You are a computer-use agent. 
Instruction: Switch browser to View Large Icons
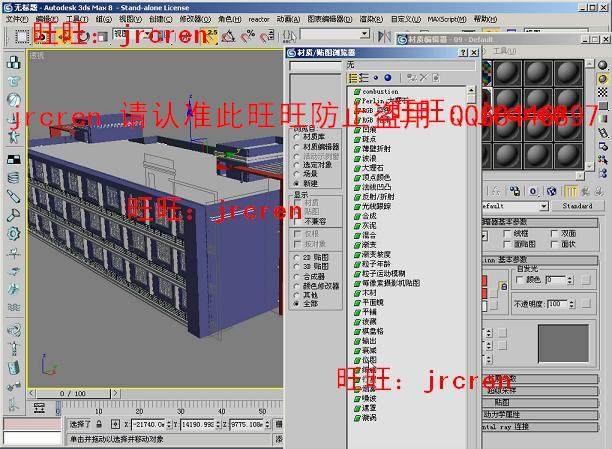click(x=388, y=78)
